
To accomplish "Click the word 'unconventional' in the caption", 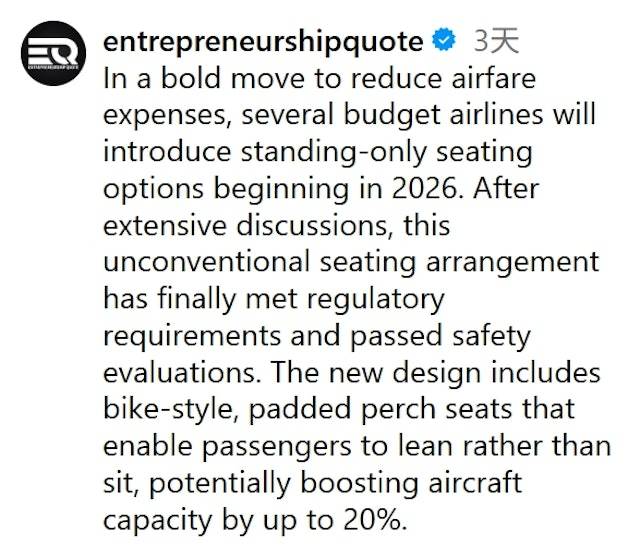I will pyautogui.click(x=206, y=262).
